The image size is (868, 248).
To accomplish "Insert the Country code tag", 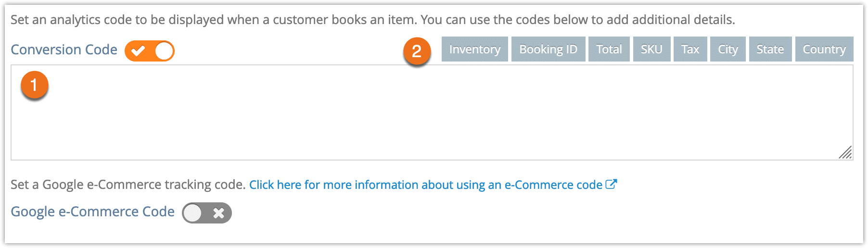I will tap(824, 49).
